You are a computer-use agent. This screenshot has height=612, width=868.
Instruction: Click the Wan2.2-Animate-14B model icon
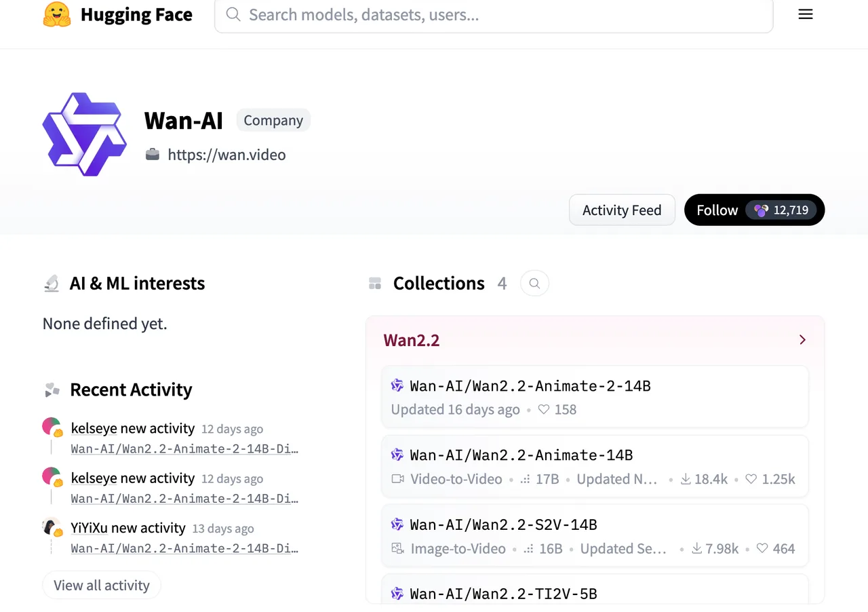[x=397, y=455]
